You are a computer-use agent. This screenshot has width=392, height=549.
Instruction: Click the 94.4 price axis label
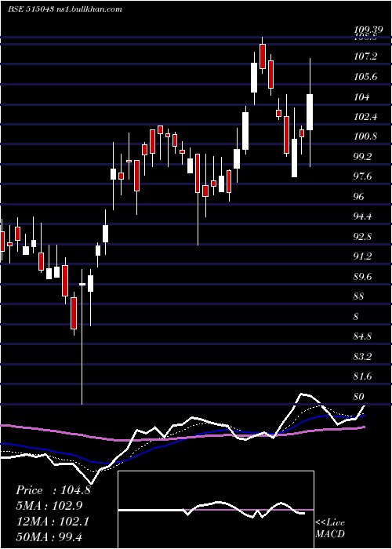(x=362, y=216)
